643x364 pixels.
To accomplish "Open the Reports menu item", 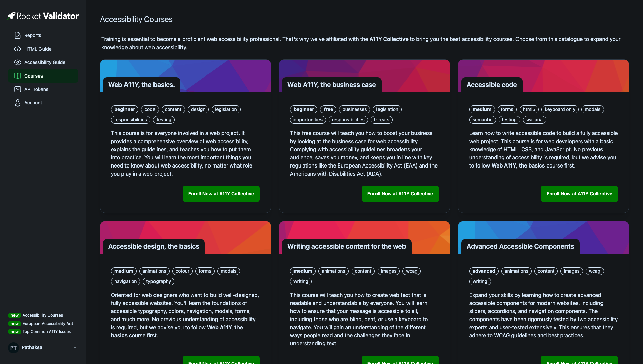I will [x=33, y=35].
